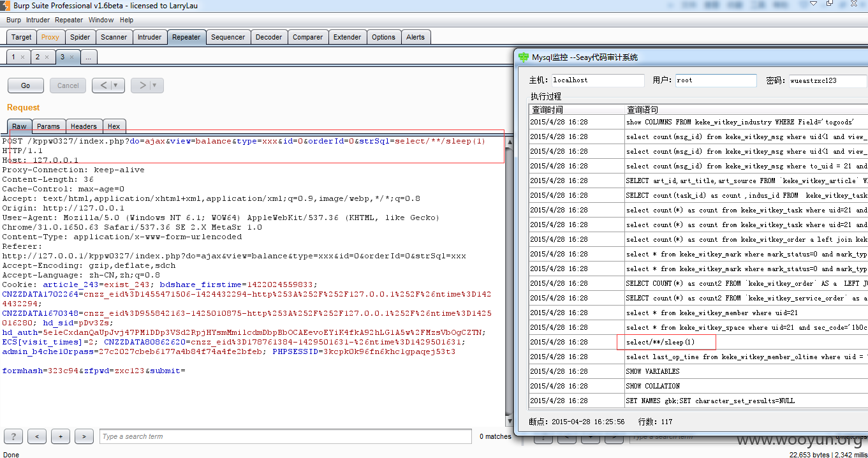
Task: Open the Repeater menu
Action: coord(69,20)
